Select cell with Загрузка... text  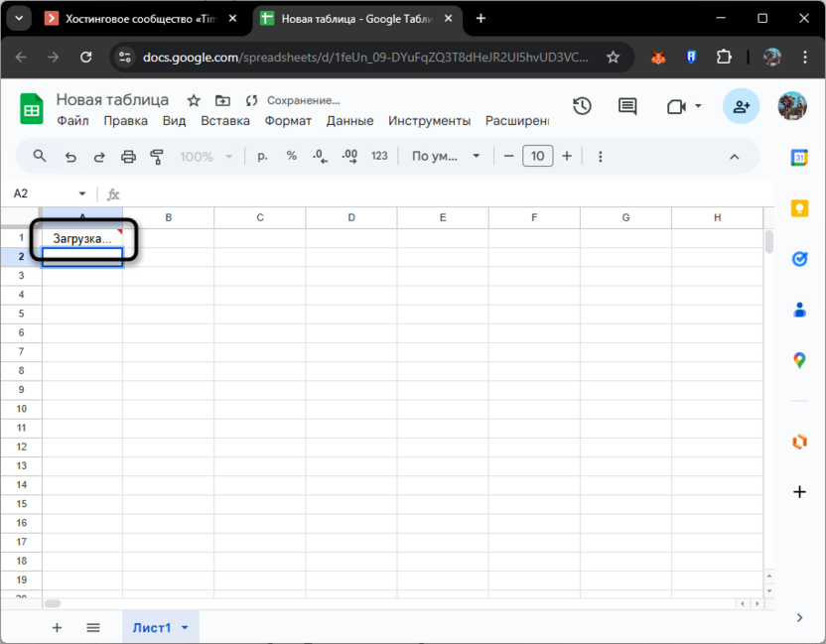(82, 238)
